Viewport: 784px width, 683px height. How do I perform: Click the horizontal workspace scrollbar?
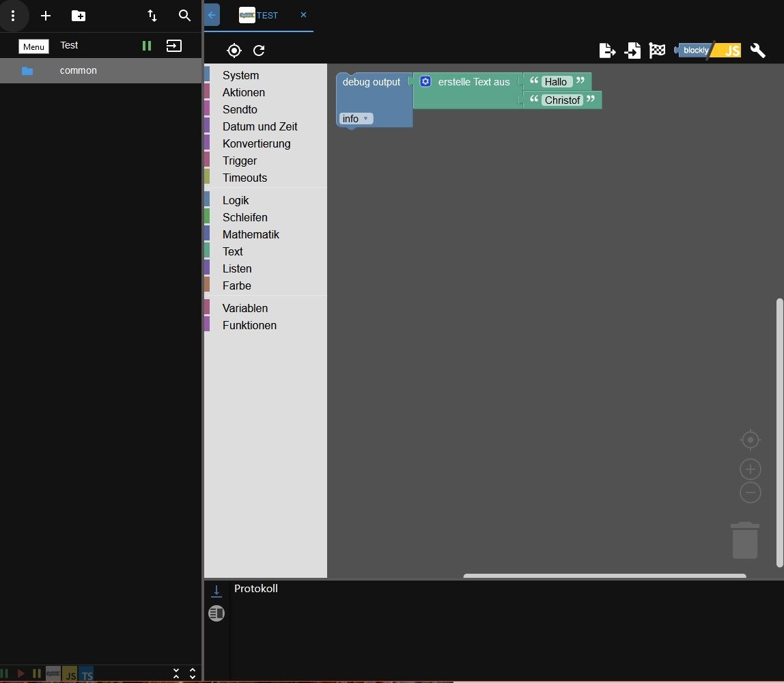pos(604,576)
